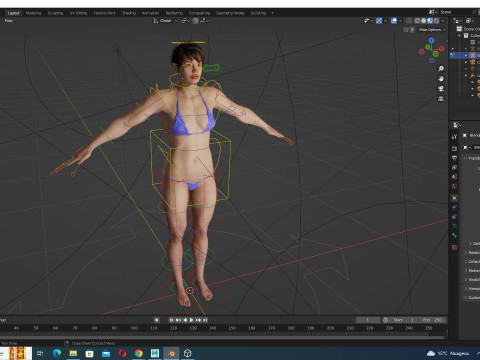Toggle X-ray mode in viewport header
Viewport: 480px width, 360px height.
[409, 21]
